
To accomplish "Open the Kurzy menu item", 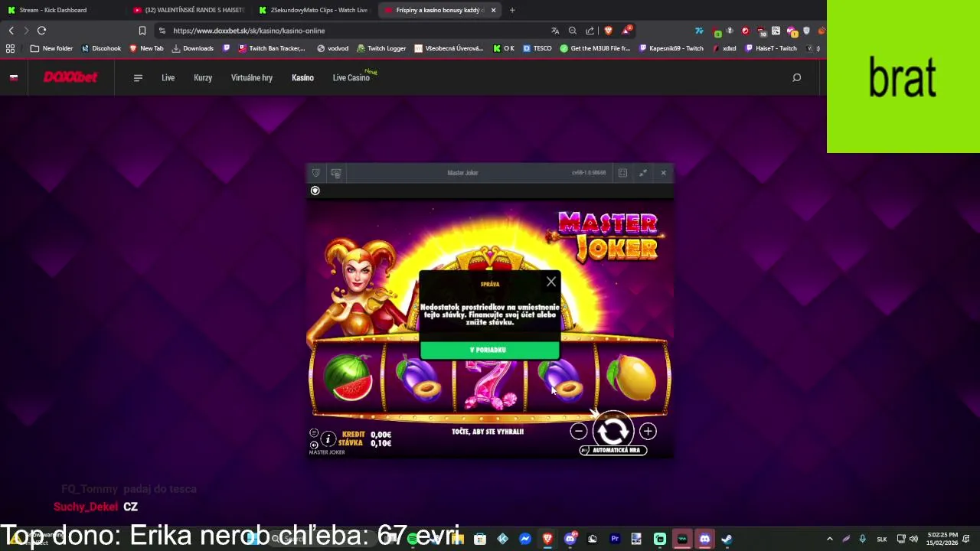I will [203, 77].
